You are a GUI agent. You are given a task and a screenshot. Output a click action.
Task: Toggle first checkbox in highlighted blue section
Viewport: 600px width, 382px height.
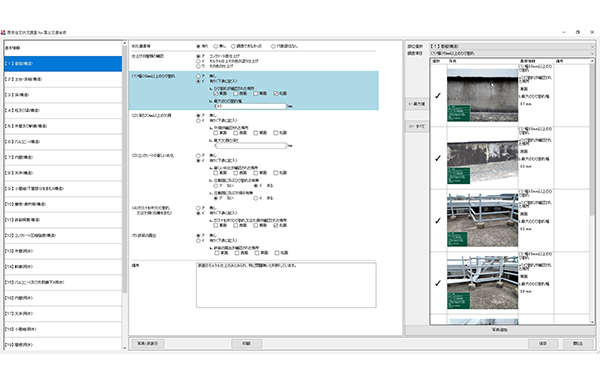tap(216, 93)
